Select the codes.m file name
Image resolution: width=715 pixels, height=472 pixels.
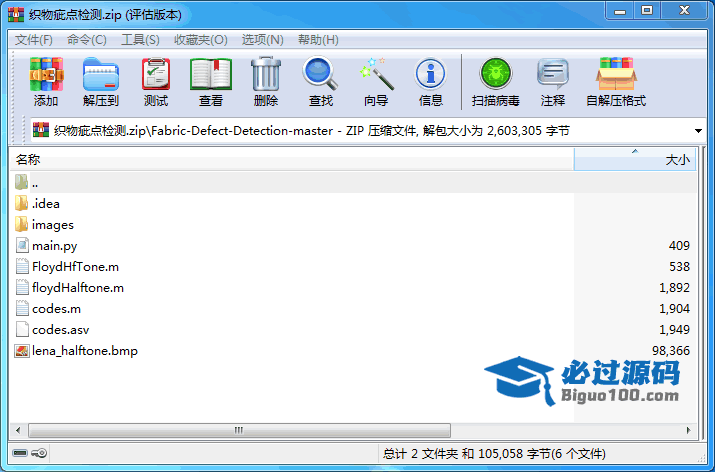click(57, 309)
